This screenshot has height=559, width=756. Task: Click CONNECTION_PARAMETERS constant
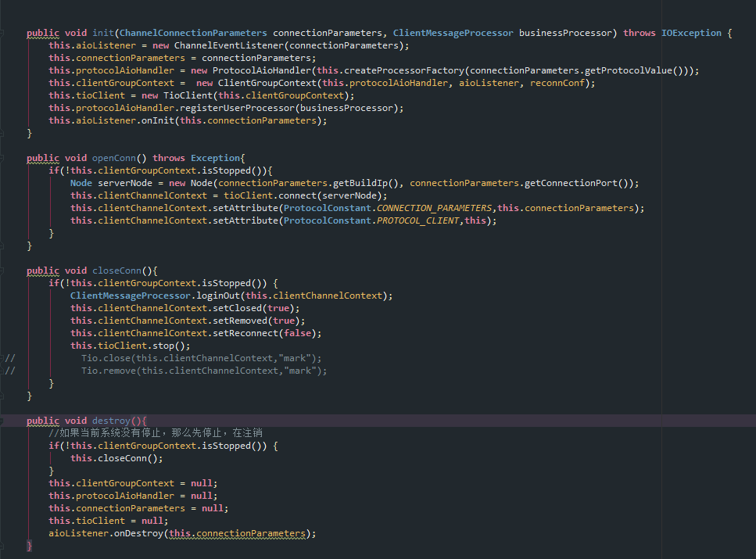(x=434, y=208)
